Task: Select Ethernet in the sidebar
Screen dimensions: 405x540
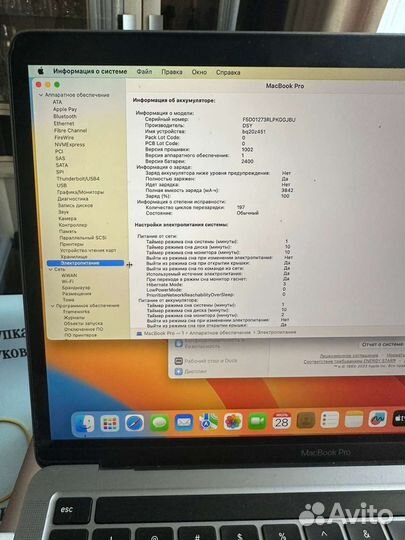Action: pos(64,123)
